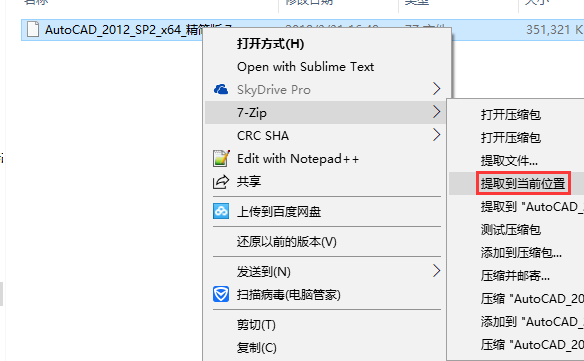Click the 电脑管家 shield icon
Viewport: 584px width, 361px height.
(x=221, y=294)
